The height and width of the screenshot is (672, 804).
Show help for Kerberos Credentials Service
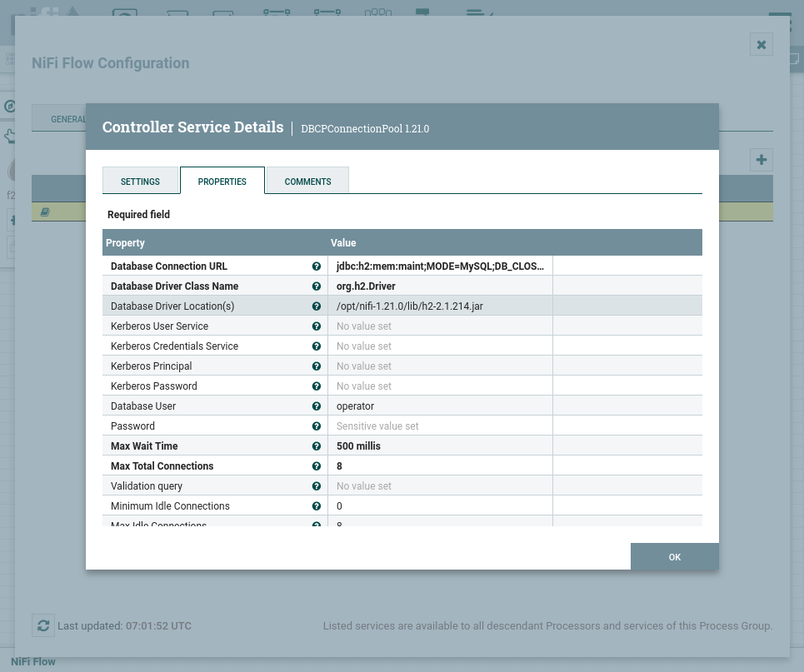coord(317,346)
